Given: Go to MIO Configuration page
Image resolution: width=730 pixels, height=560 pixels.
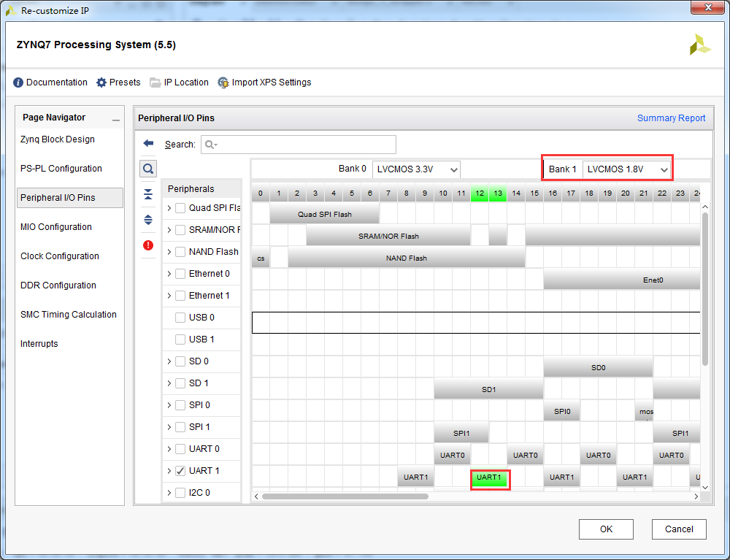Looking at the screenshot, I should 56,227.
